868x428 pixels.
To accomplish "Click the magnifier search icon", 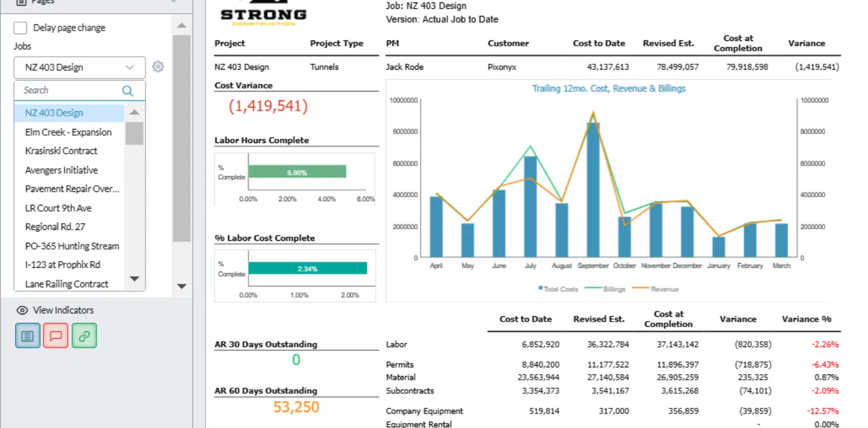I will point(128,90).
